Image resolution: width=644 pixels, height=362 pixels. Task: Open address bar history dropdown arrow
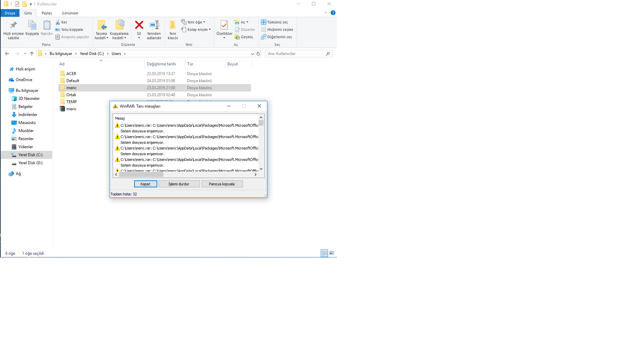point(252,54)
